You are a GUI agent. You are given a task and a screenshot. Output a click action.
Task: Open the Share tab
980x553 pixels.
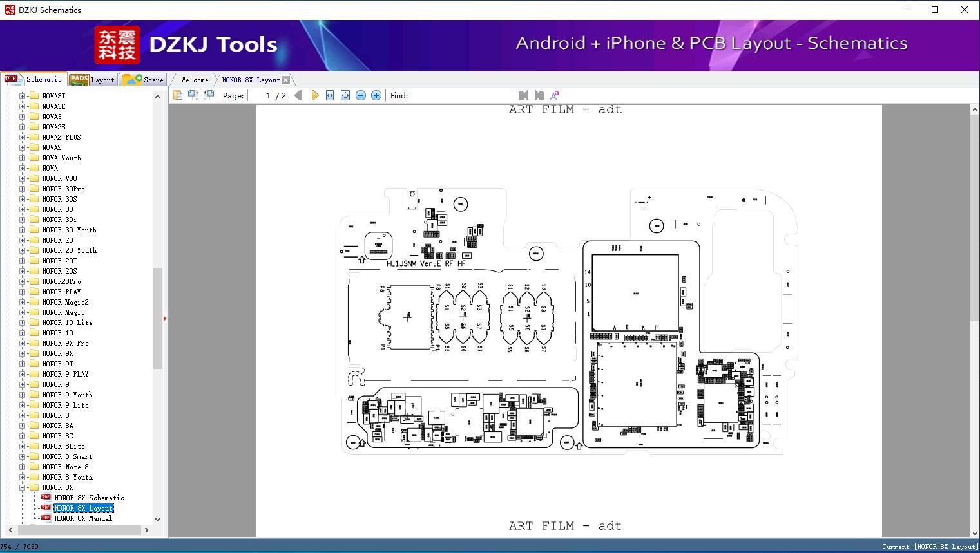pos(143,80)
